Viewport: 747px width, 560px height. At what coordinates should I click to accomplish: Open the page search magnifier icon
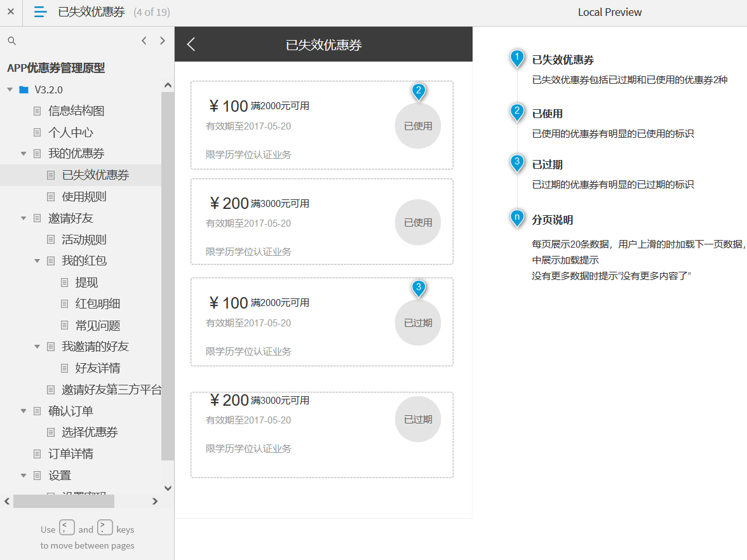12,41
